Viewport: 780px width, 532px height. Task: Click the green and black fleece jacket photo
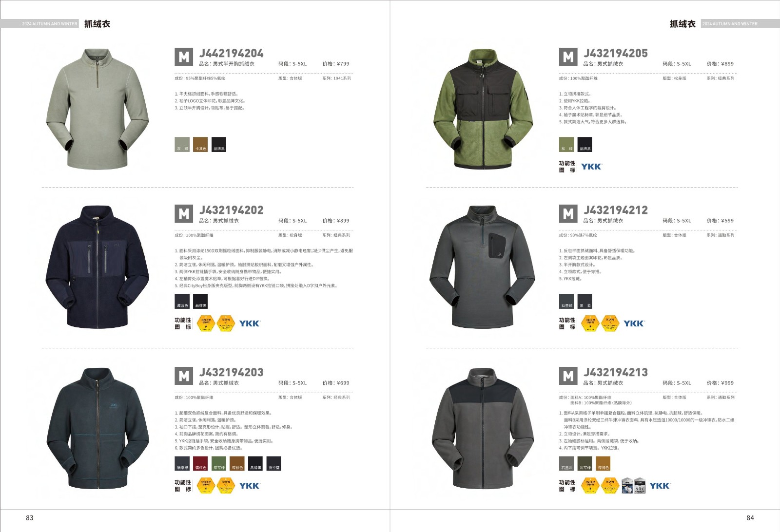coord(483,109)
